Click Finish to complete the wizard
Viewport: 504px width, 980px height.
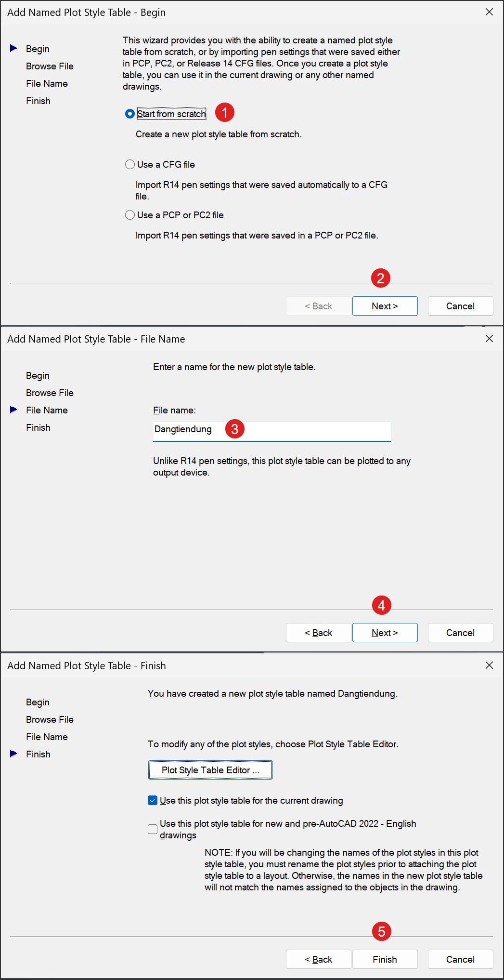[x=385, y=959]
